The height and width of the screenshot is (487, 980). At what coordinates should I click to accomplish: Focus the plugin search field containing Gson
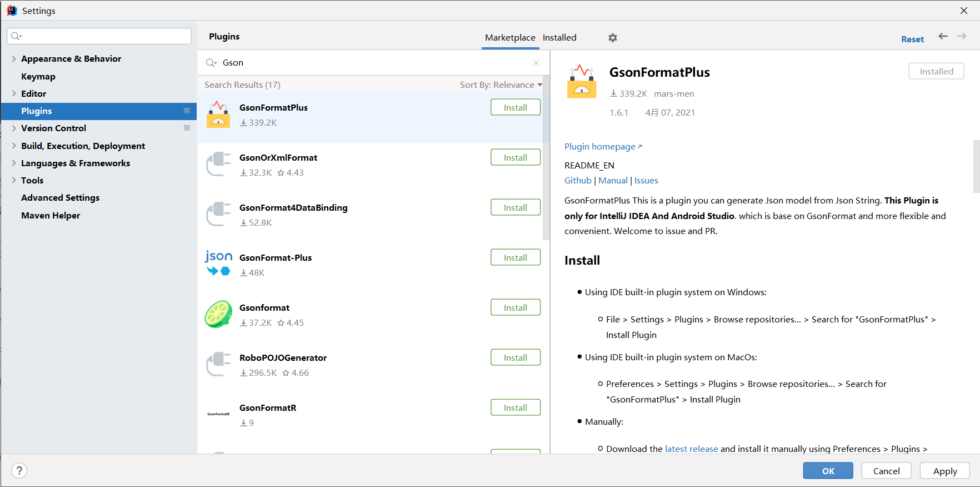373,63
